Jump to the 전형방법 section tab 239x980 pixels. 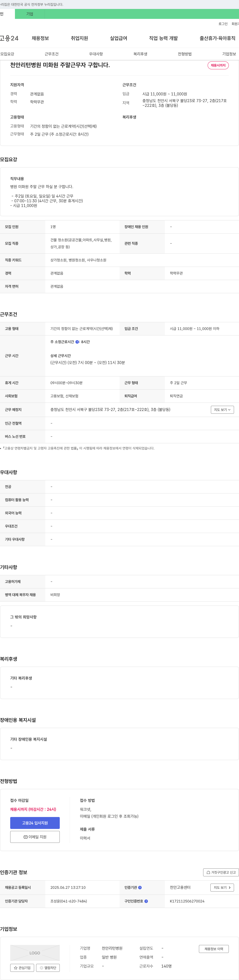tap(184, 54)
